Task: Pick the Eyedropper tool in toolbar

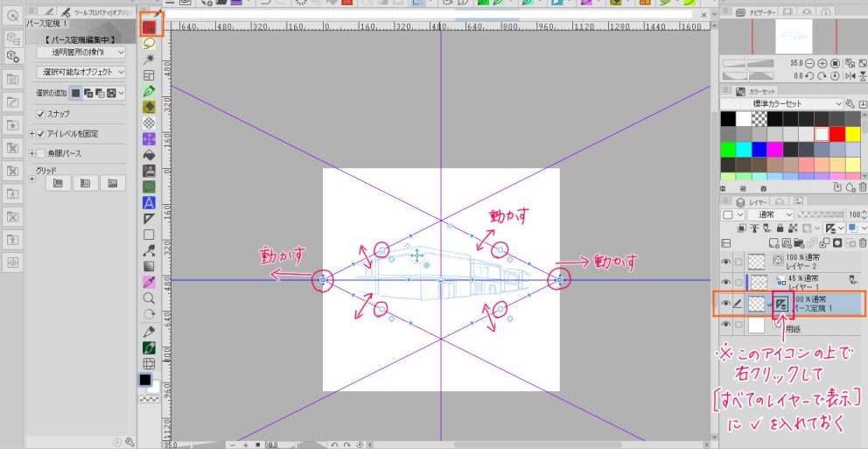Action: 149,281
